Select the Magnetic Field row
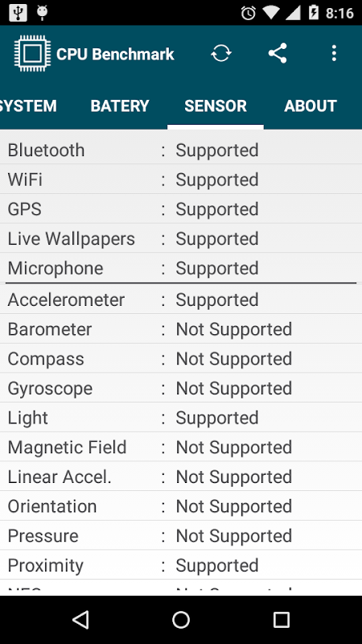The width and height of the screenshot is (362, 644). pyautogui.click(x=181, y=448)
